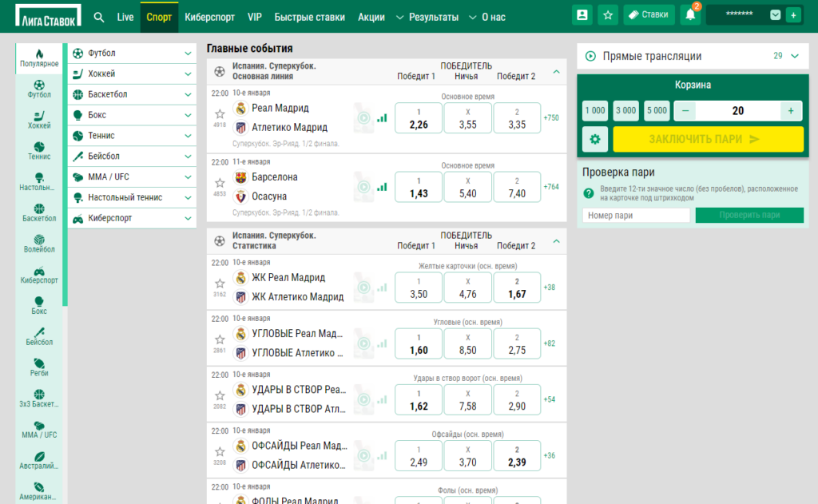Open the Киберспорт top menu item

210,18
